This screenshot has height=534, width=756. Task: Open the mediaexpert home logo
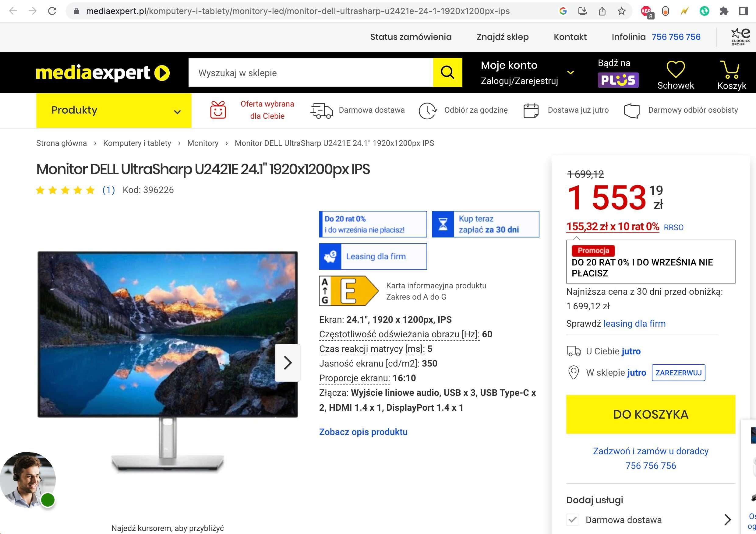[x=103, y=73]
